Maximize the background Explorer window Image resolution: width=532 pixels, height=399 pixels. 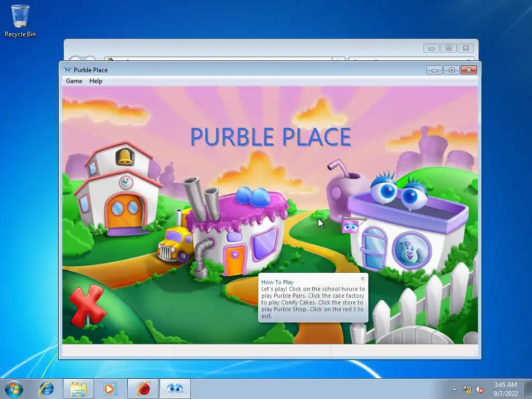448,48
